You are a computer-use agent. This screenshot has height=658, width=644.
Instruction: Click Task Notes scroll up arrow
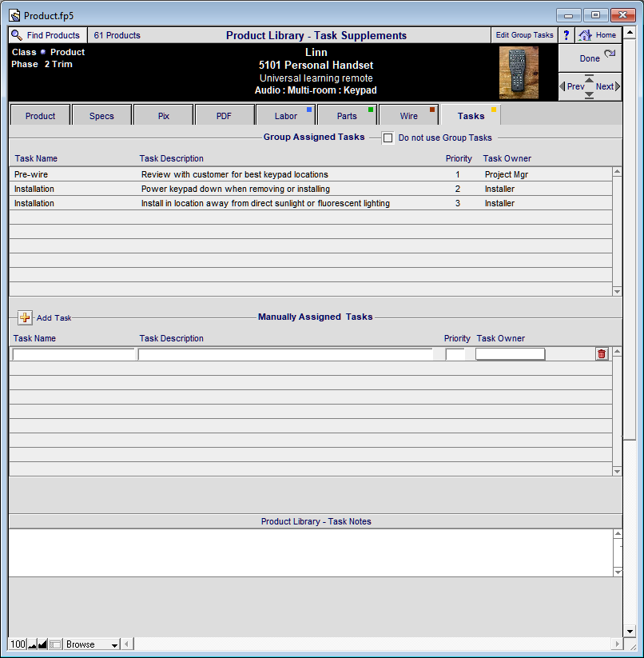[x=617, y=534]
